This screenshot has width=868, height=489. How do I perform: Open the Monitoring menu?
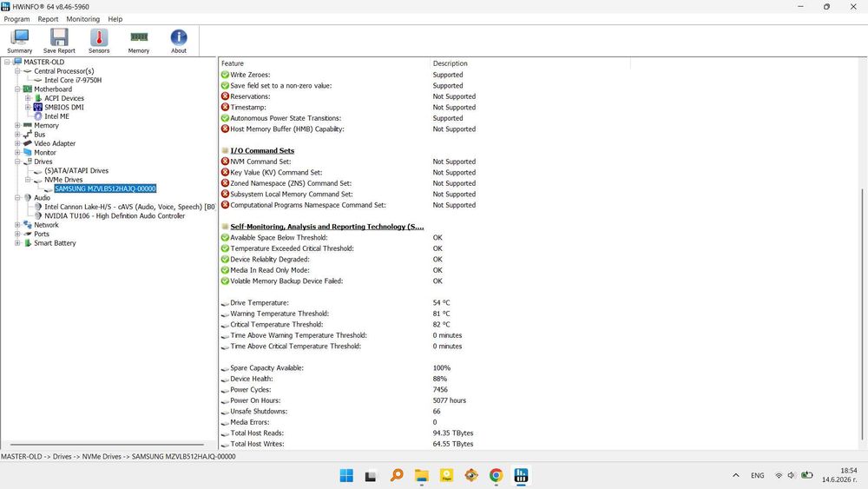click(83, 19)
